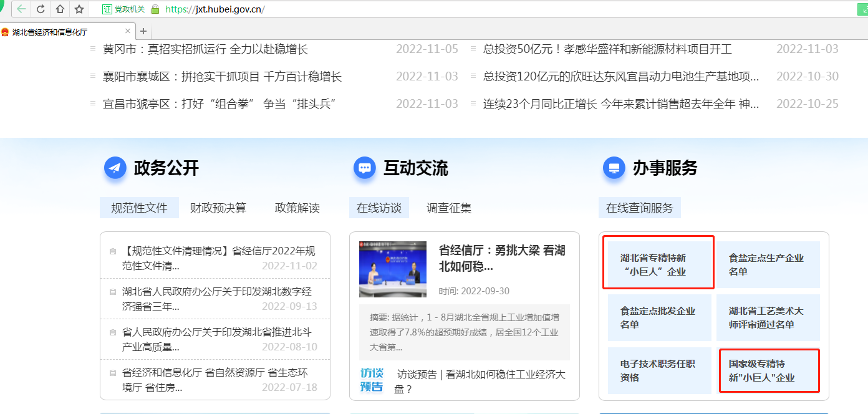
Task: Bookmark the page with the star icon
Action: click(79, 9)
